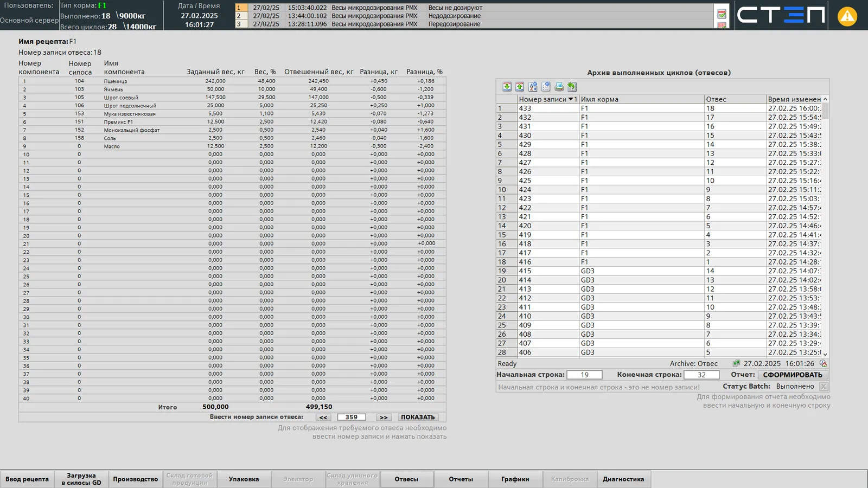Click the ПОКАЗАТЬ button
The image size is (868, 488).
[418, 418]
